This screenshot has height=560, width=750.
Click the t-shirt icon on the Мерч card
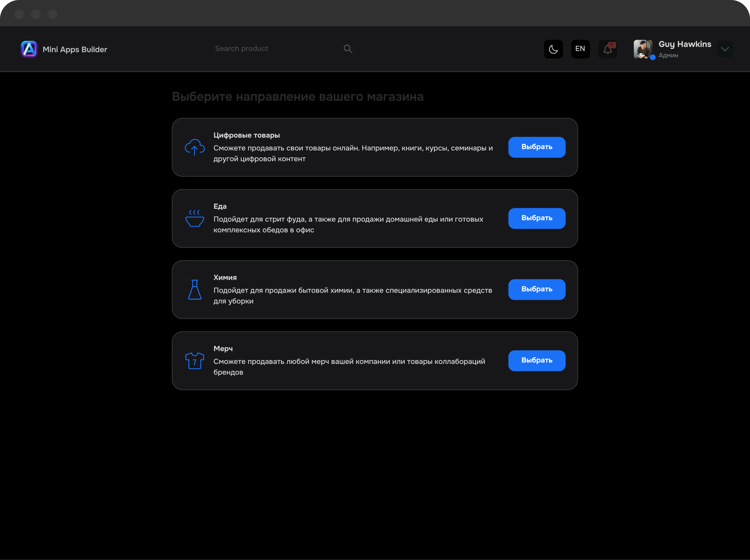tap(195, 361)
